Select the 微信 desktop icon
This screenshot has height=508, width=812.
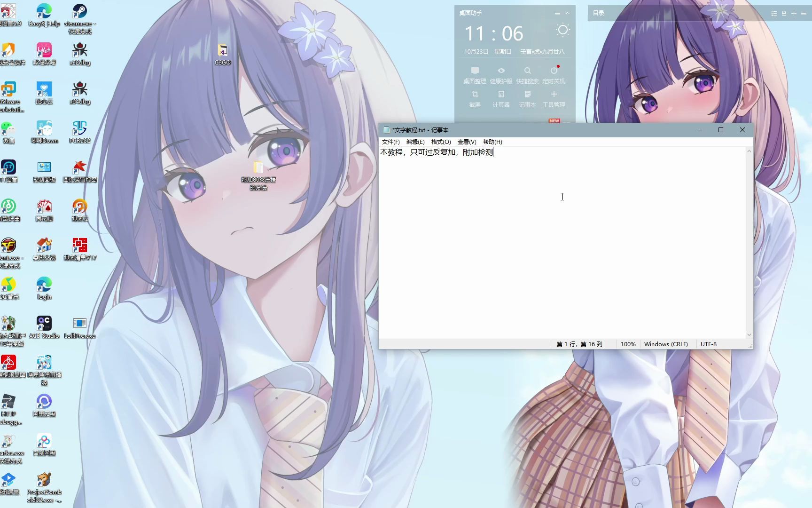pyautogui.click(x=8, y=132)
